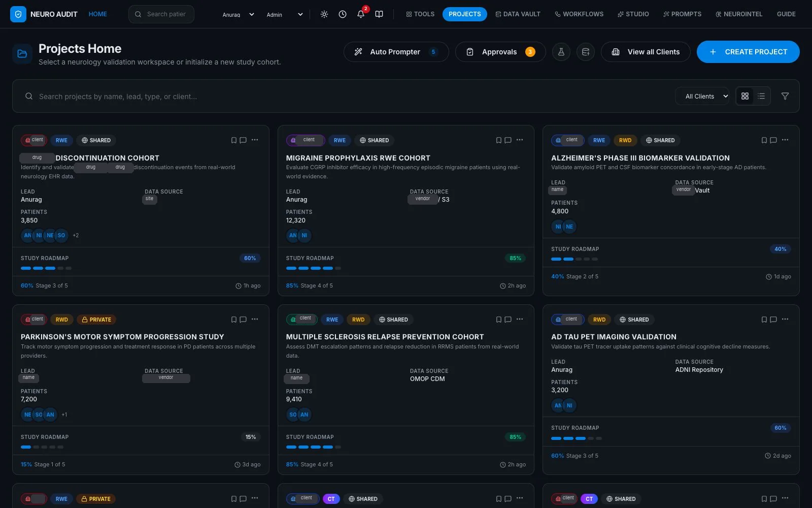Go to Data Vault

click(x=518, y=14)
